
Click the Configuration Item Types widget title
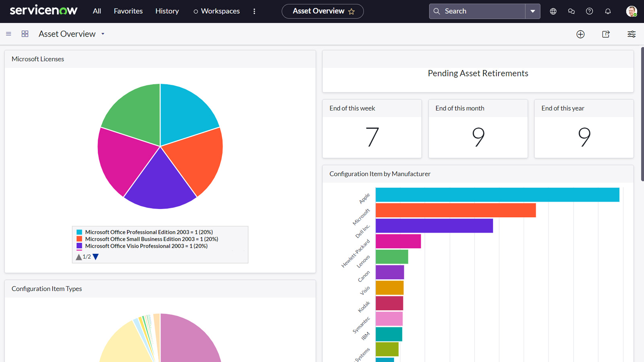click(47, 289)
